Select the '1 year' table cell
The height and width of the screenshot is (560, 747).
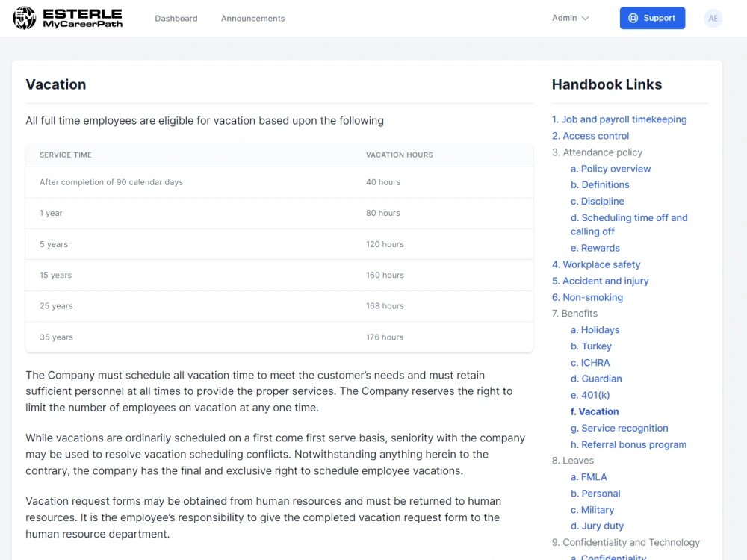point(51,213)
